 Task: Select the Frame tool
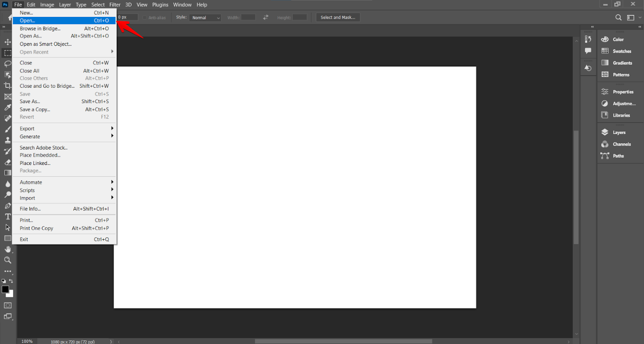tap(8, 97)
